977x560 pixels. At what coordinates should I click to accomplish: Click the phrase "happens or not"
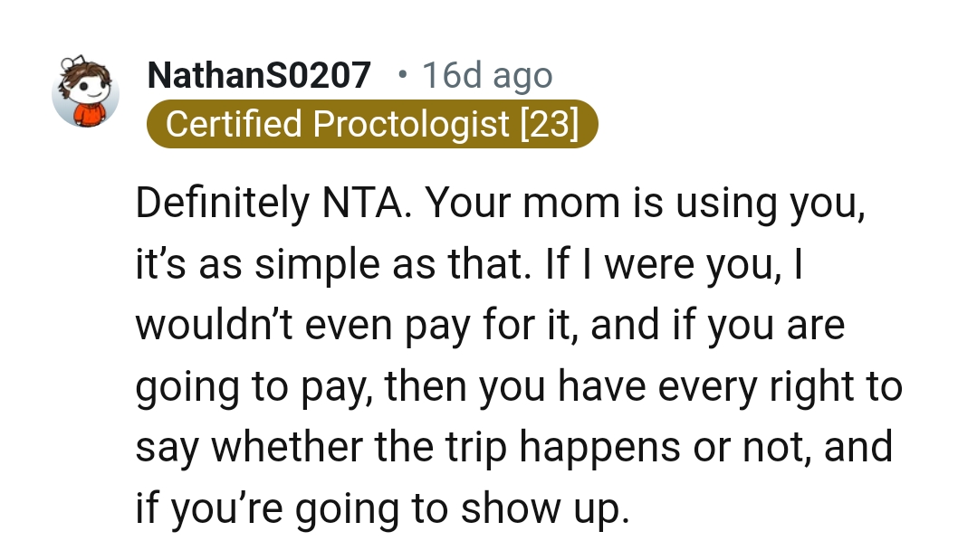pyautogui.click(x=650, y=448)
